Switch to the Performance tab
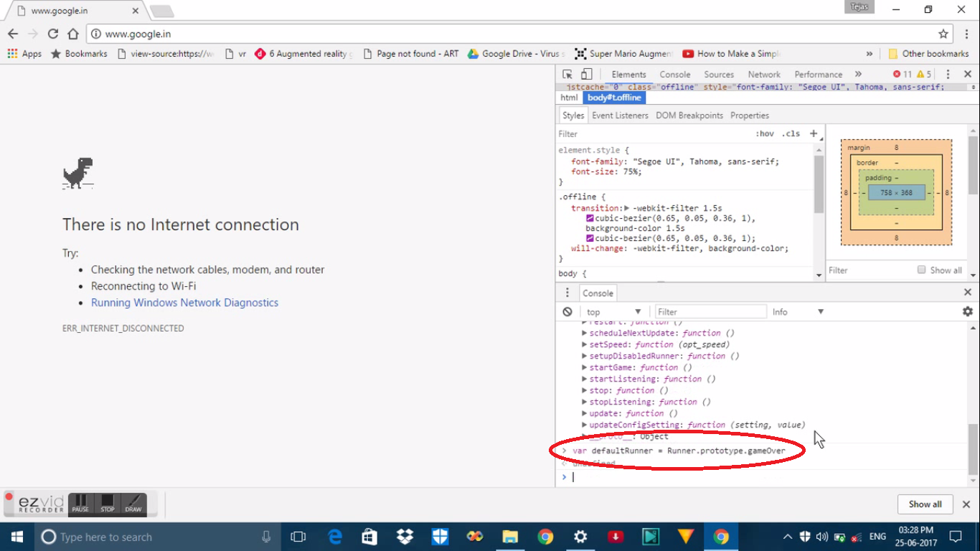 coord(819,75)
